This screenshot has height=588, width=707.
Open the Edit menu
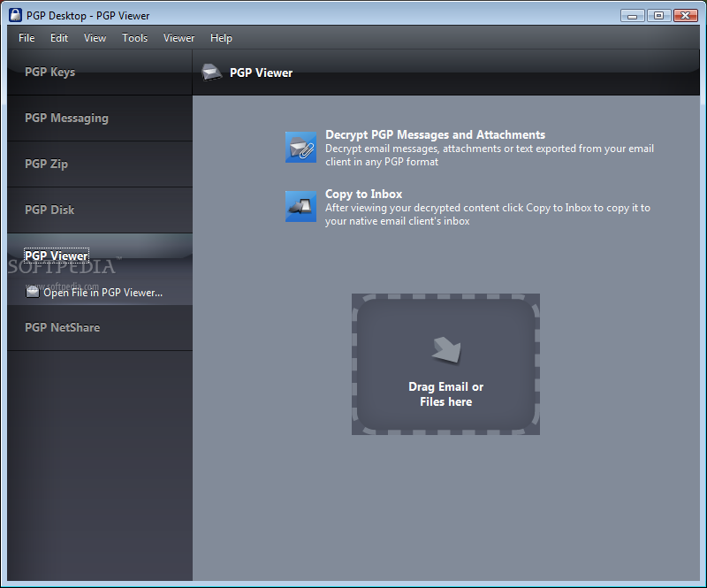pyautogui.click(x=59, y=38)
